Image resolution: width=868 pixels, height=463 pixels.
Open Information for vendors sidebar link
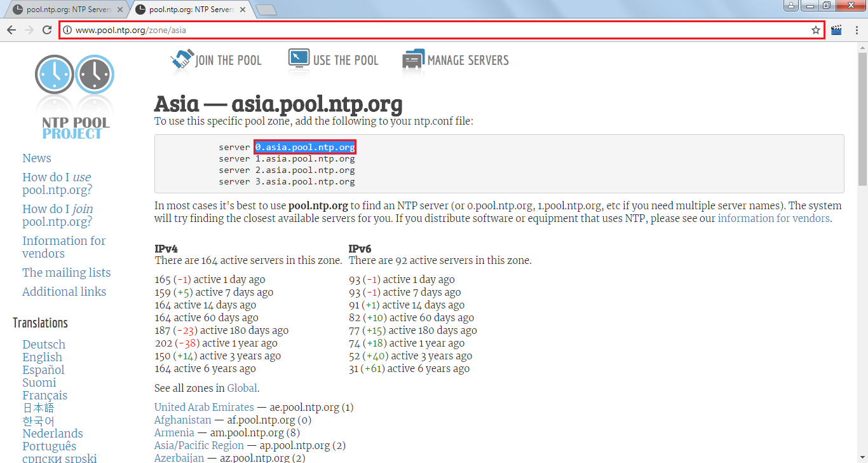tap(64, 247)
